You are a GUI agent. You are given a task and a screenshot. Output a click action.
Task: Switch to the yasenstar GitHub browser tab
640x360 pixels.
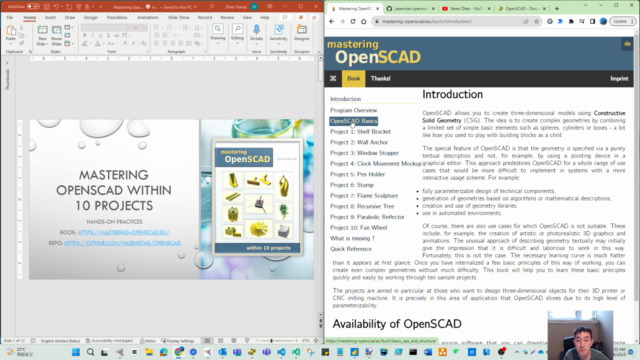point(410,9)
